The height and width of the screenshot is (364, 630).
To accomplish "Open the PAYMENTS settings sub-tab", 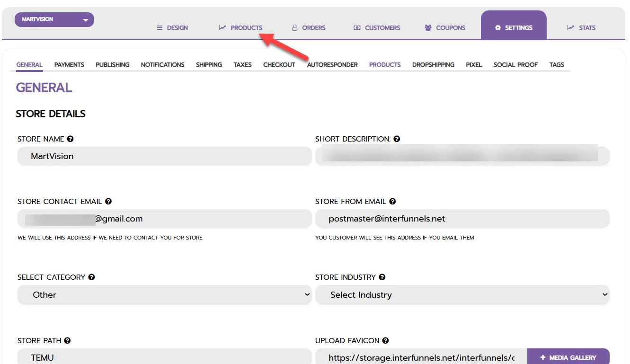I will [x=69, y=65].
